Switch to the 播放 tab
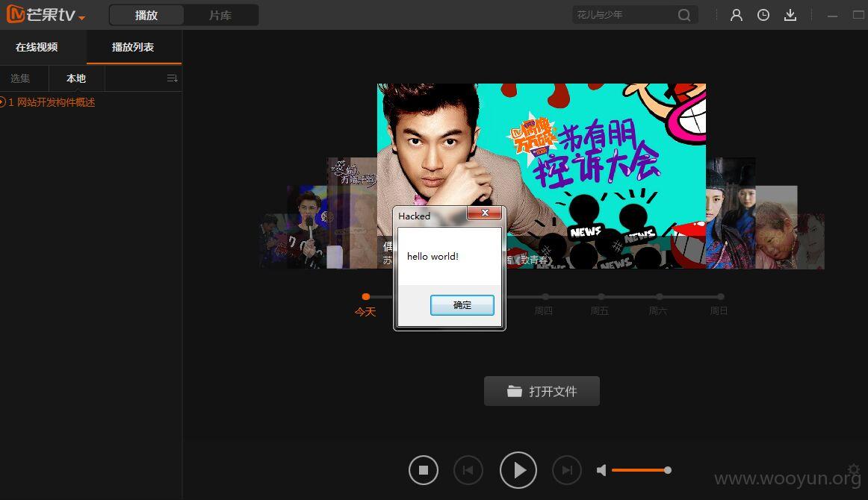This screenshot has width=868, height=500. pos(146,16)
